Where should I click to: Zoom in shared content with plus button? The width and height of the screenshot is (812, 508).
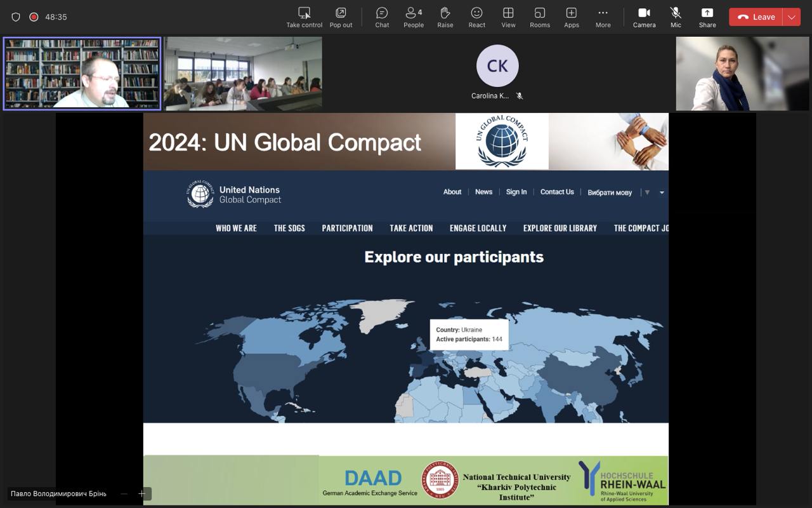[141, 493]
